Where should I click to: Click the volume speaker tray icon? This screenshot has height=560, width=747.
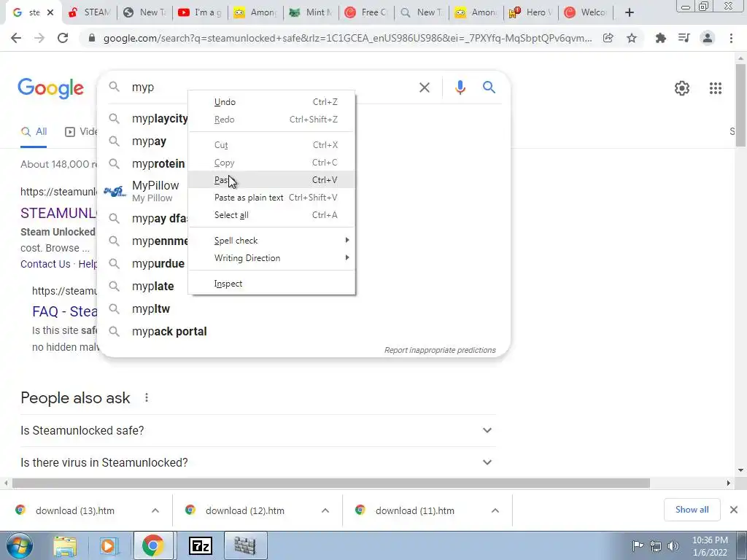[673, 546]
